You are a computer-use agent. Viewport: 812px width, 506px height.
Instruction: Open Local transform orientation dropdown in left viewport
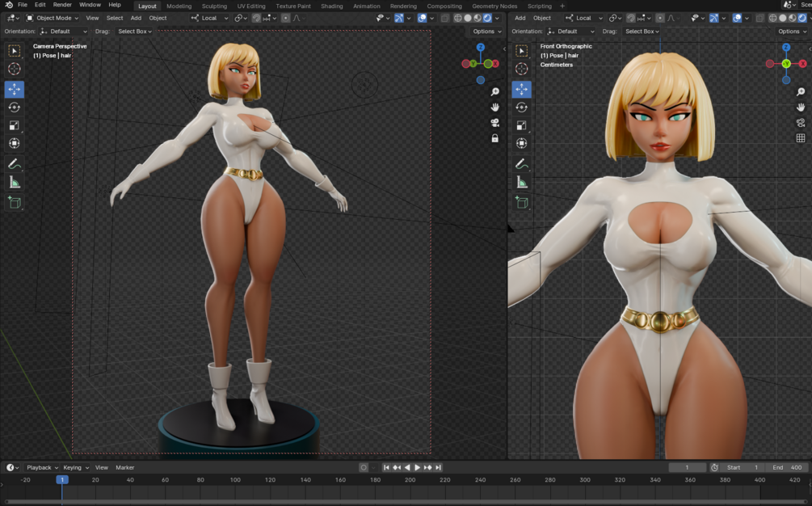point(209,18)
